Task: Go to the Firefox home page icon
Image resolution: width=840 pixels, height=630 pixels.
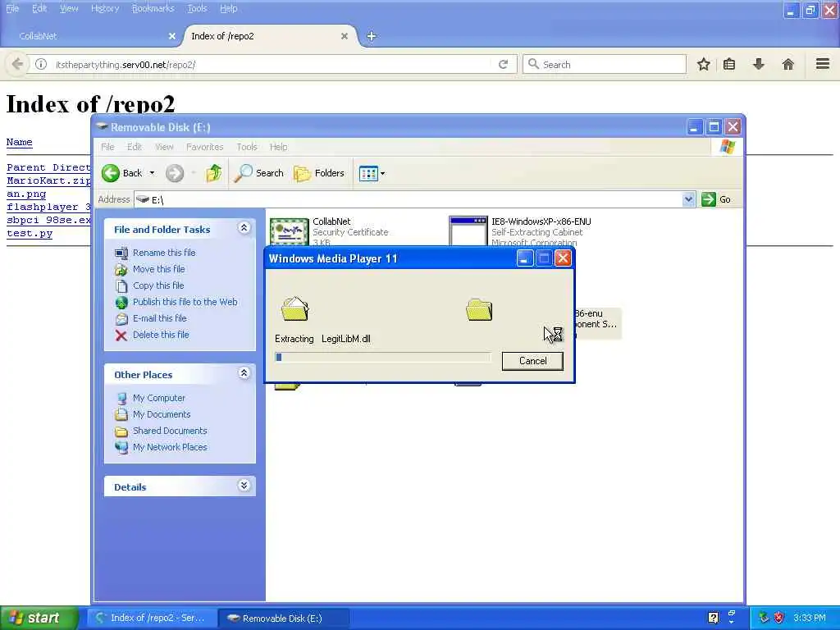Action: pyautogui.click(x=788, y=64)
